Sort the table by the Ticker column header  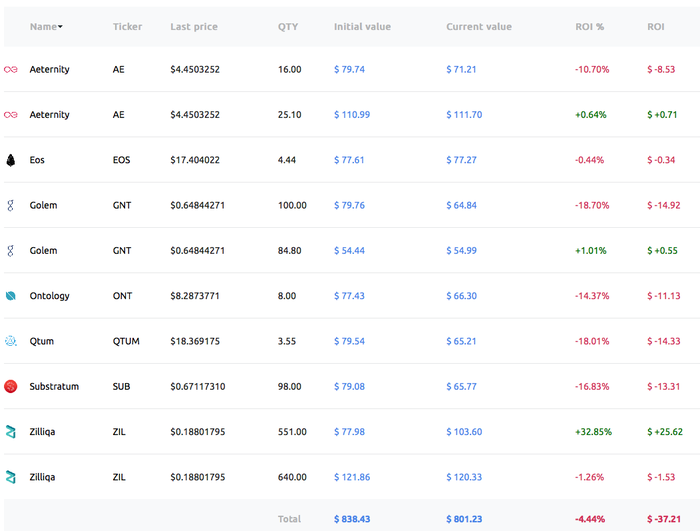127,27
